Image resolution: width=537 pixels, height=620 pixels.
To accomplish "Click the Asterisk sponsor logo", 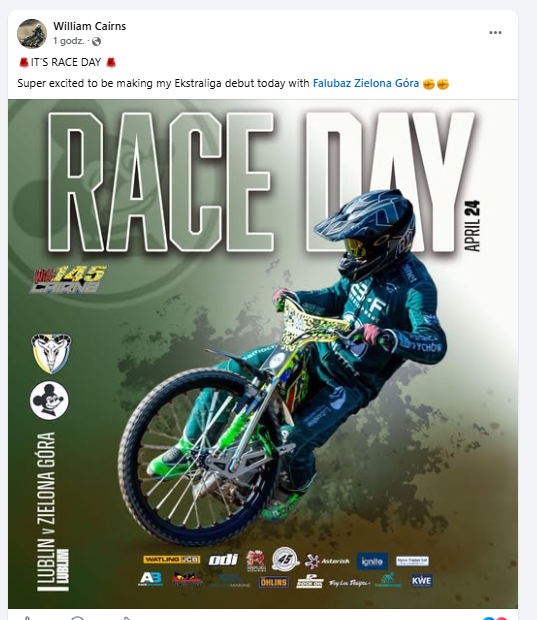I will 327,561.
